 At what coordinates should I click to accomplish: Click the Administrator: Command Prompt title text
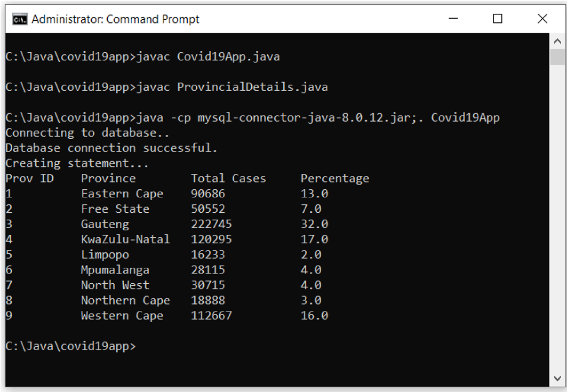click(115, 19)
